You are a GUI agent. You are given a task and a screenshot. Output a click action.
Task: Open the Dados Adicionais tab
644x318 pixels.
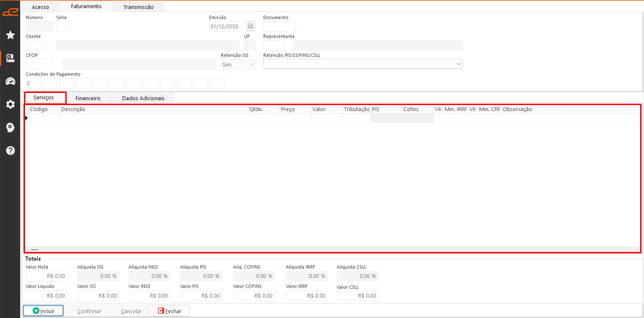(x=143, y=98)
